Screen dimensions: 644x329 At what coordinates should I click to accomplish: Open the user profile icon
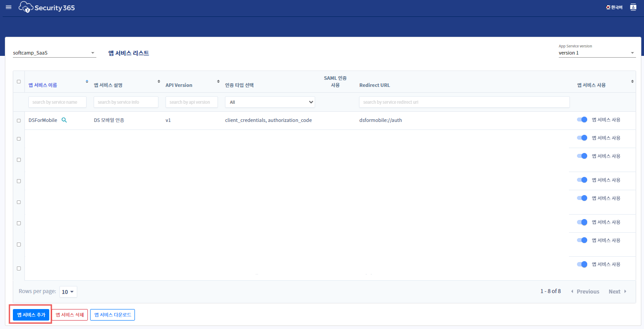coord(633,7)
